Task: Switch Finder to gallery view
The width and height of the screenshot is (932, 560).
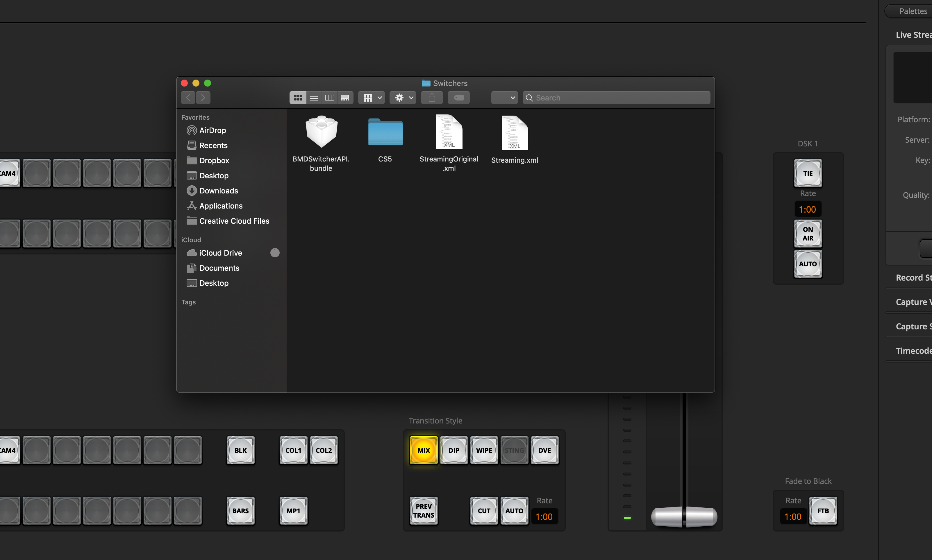Action: pyautogui.click(x=345, y=98)
